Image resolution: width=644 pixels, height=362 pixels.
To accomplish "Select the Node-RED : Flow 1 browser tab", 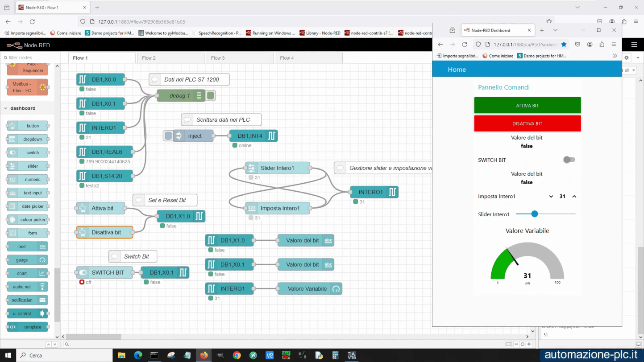I will (x=52, y=8).
